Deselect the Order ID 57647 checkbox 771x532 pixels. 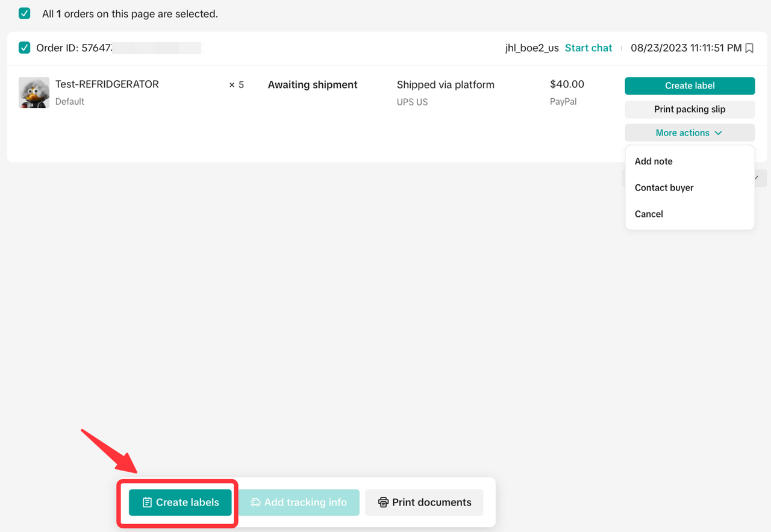pyautogui.click(x=25, y=48)
